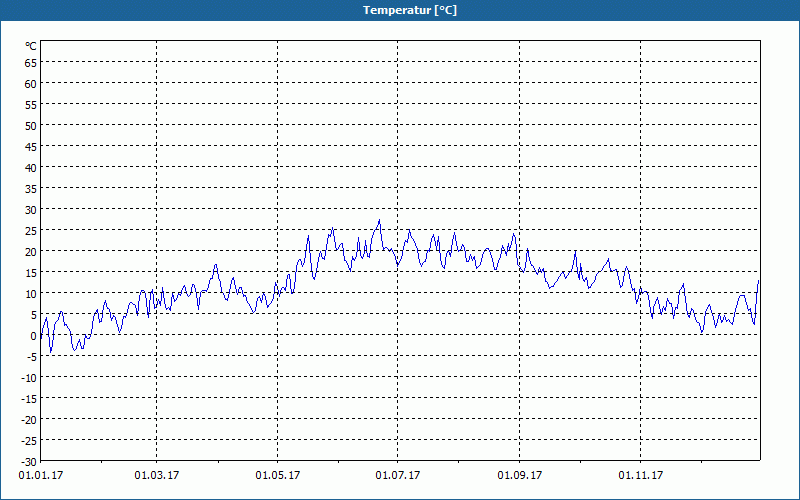The width and height of the screenshot is (800, 500).
Task: Click the -15 y-axis label
Action: (29, 398)
